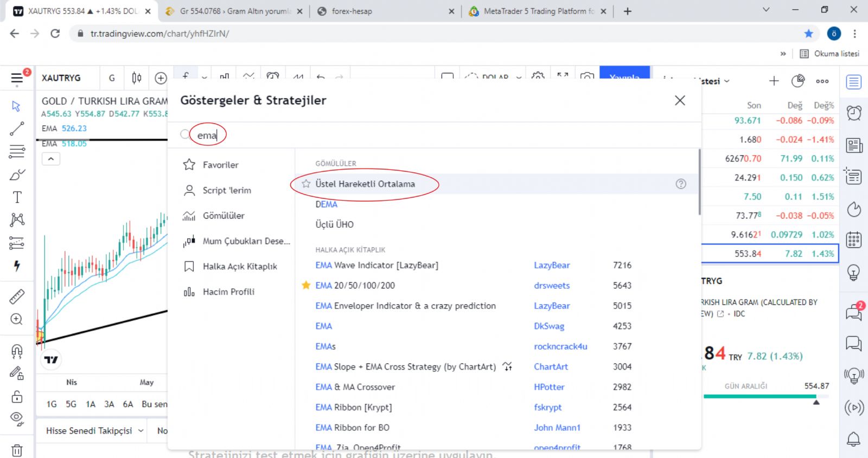Click the compare add symbol plus icon
Screen dimensions: 868x458
point(161,78)
